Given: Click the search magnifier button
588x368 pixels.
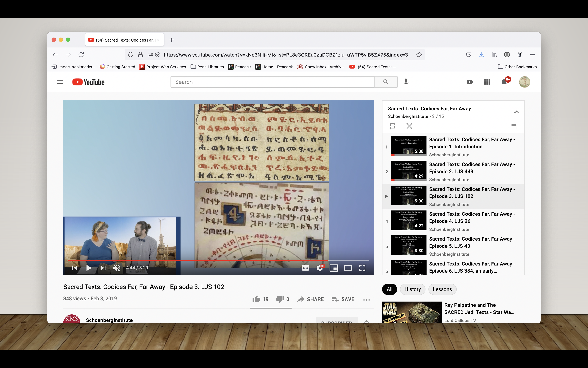Looking at the screenshot, I should pyautogui.click(x=386, y=82).
